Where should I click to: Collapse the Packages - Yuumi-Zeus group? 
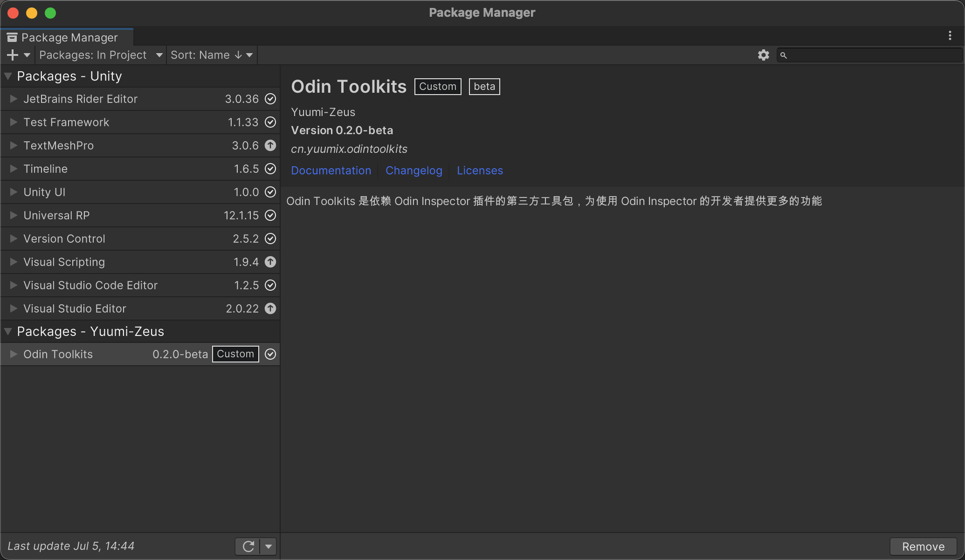[8, 331]
